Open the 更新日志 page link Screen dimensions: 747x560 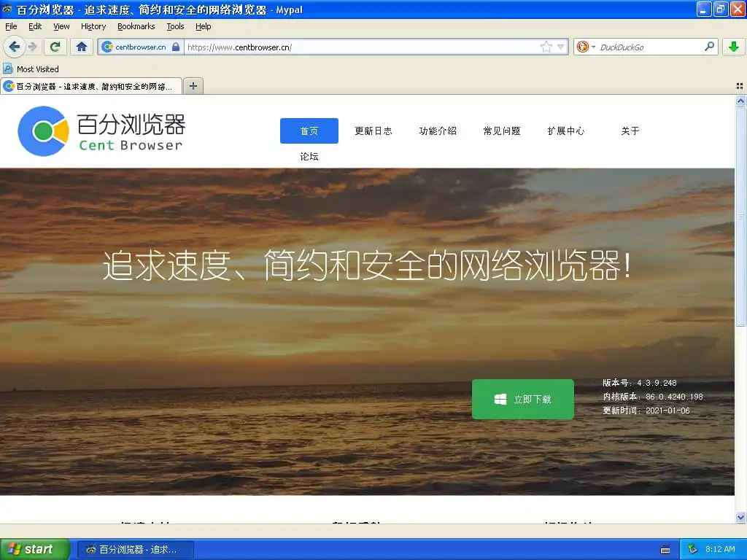tap(373, 131)
